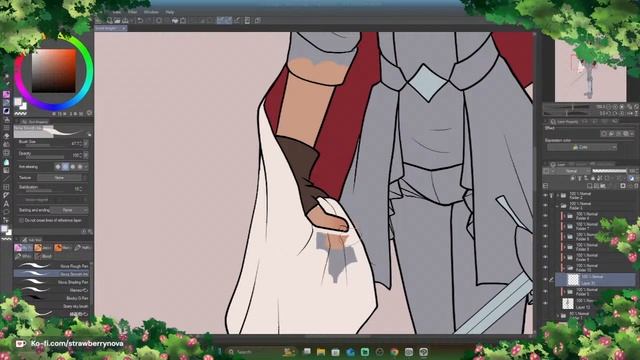
Task: Open the Layer Property effect dropdown arrow
Action: (x=632, y=133)
